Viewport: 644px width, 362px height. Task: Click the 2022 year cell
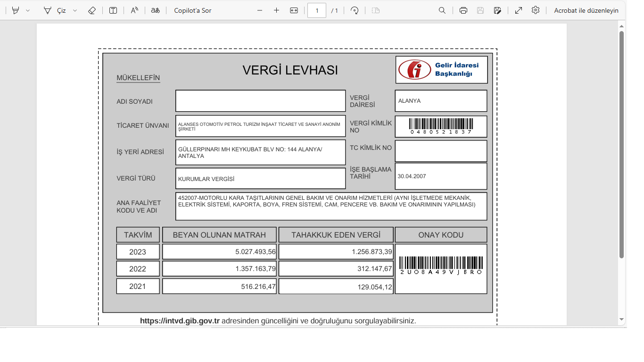(x=138, y=269)
